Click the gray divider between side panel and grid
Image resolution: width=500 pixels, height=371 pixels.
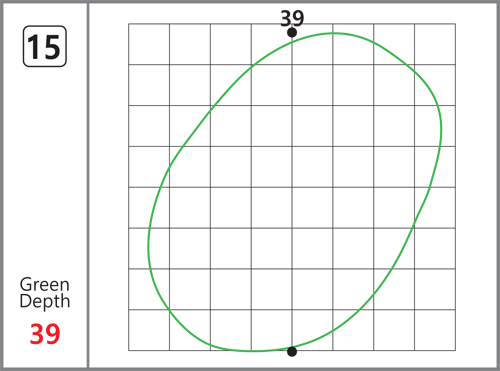(88, 185)
